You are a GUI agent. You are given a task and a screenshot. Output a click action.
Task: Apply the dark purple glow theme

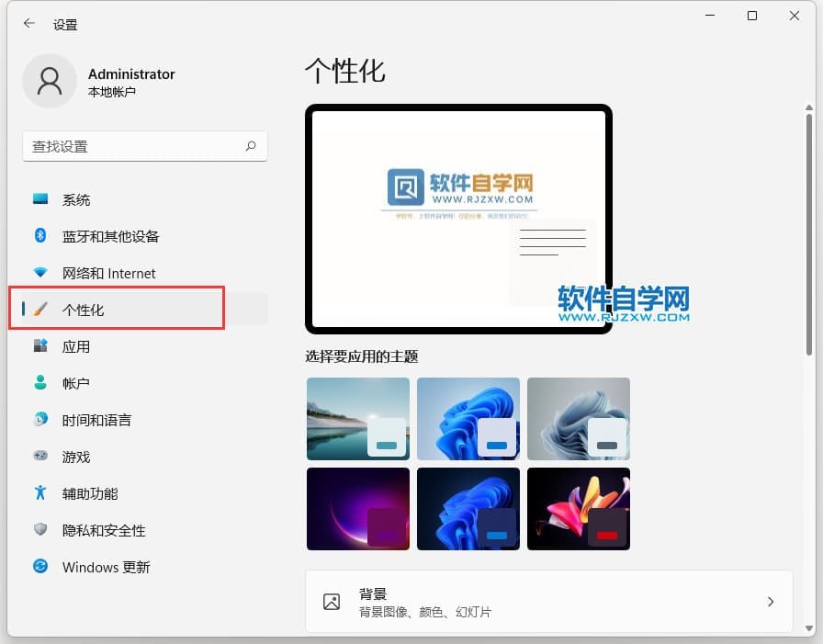tap(358, 509)
